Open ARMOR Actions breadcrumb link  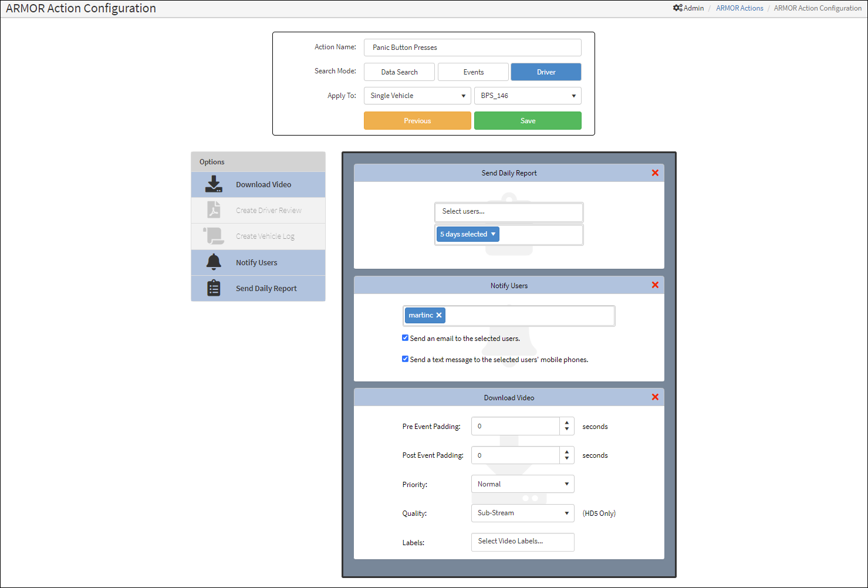[739, 8]
